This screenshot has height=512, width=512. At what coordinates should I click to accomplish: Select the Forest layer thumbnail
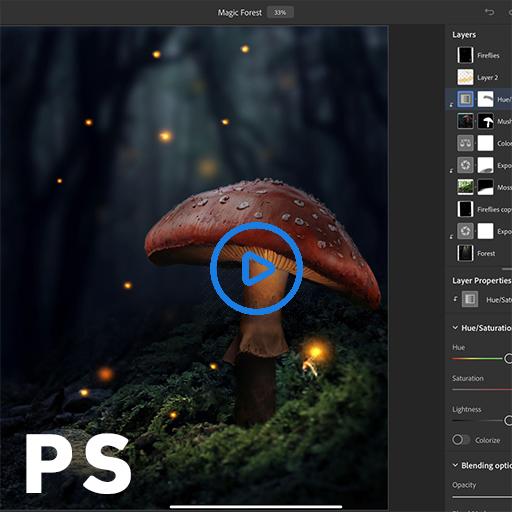tap(465, 253)
